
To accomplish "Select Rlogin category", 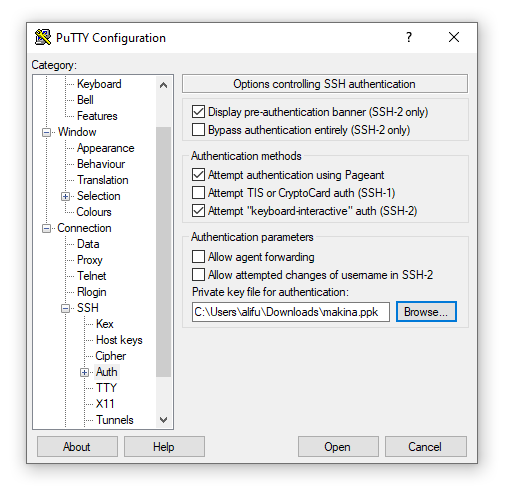I will (x=91, y=292).
